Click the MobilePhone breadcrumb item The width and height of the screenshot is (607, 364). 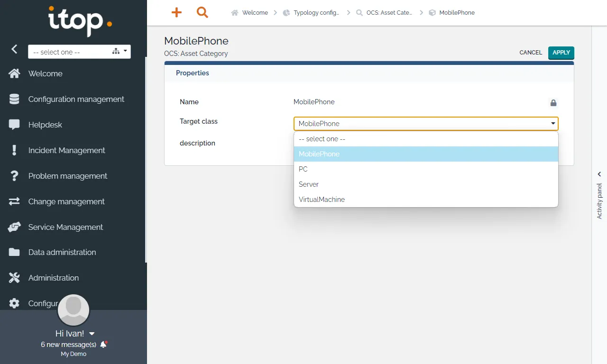pos(457,13)
